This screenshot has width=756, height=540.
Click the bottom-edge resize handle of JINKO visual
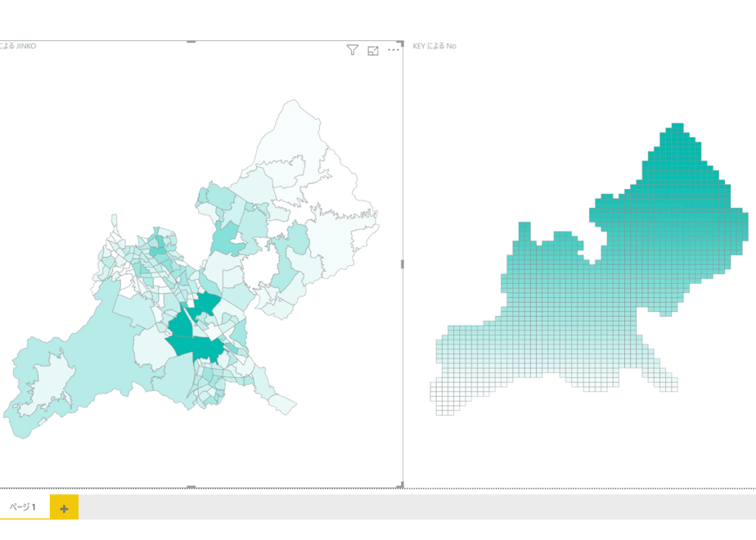tap(191, 487)
